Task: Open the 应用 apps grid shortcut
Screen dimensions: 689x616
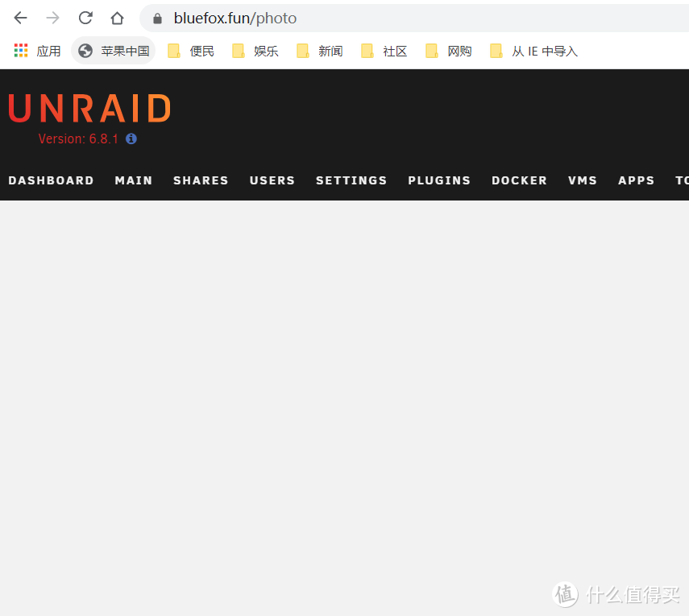Action: [x=37, y=51]
